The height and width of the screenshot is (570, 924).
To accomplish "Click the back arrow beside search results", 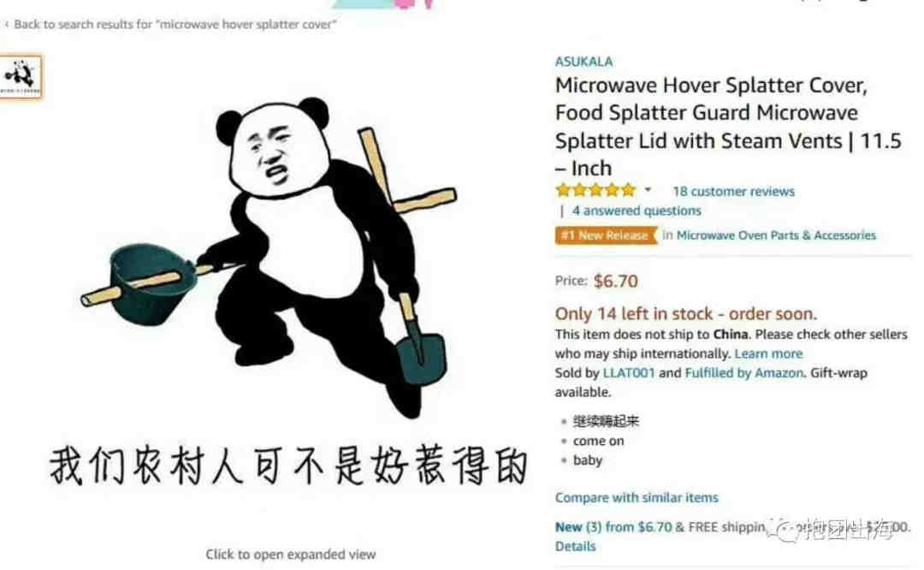I will click(7, 24).
